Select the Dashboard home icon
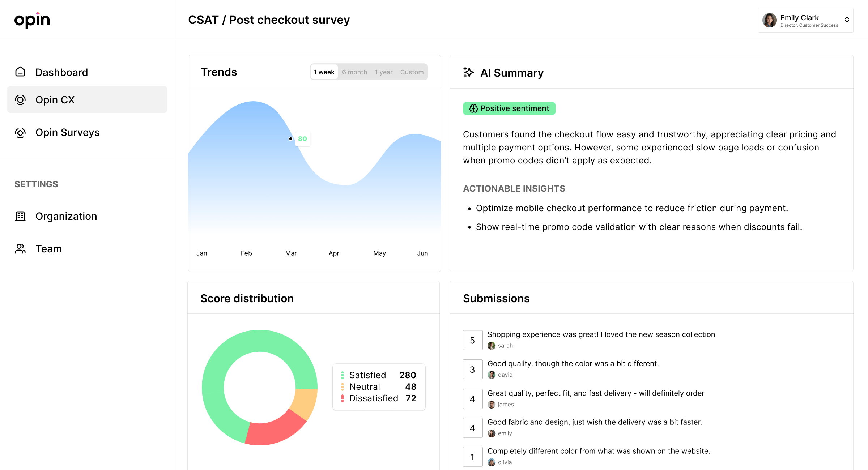868x470 pixels. (x=20, y=72)
